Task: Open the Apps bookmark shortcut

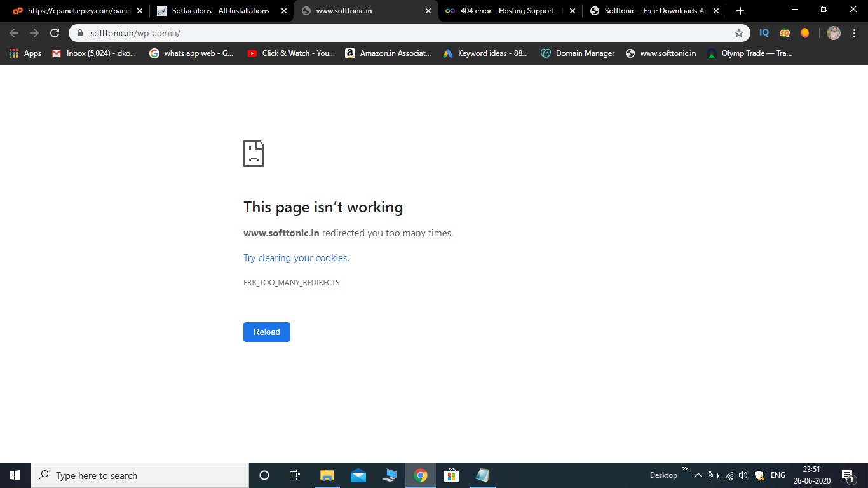Action: click(x=25, y=53)
